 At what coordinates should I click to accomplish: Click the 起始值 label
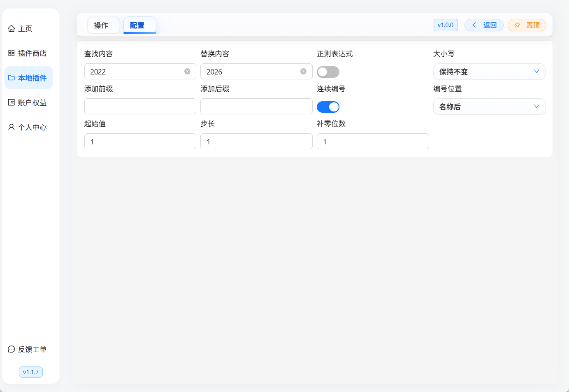click(x=95, y=124)
